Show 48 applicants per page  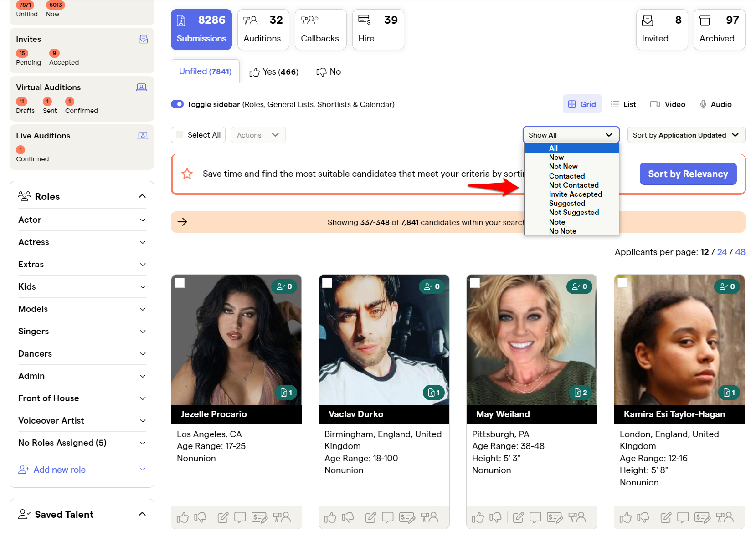coord(740,251)
